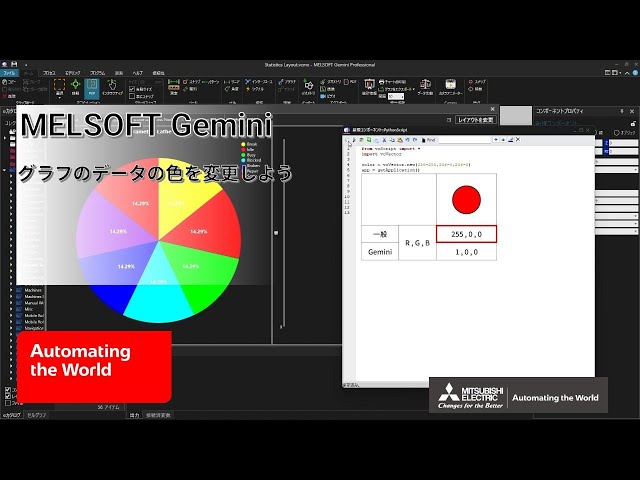
Task: Switch to the セルグラフ bottom tab
Action: 37,415
